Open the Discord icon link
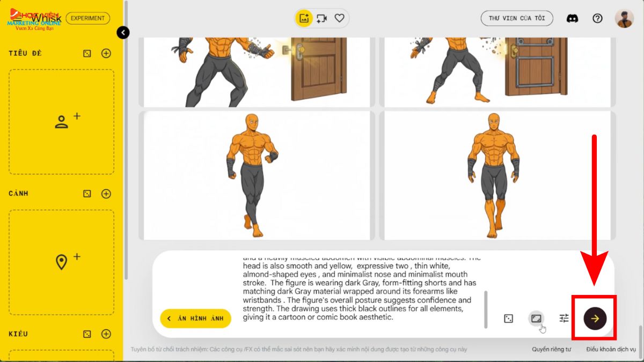Screen dimensions: 644x362 coord(572,18)
